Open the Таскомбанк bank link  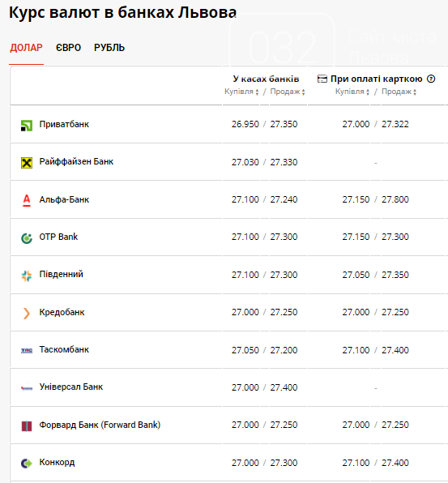pos(64,349)
